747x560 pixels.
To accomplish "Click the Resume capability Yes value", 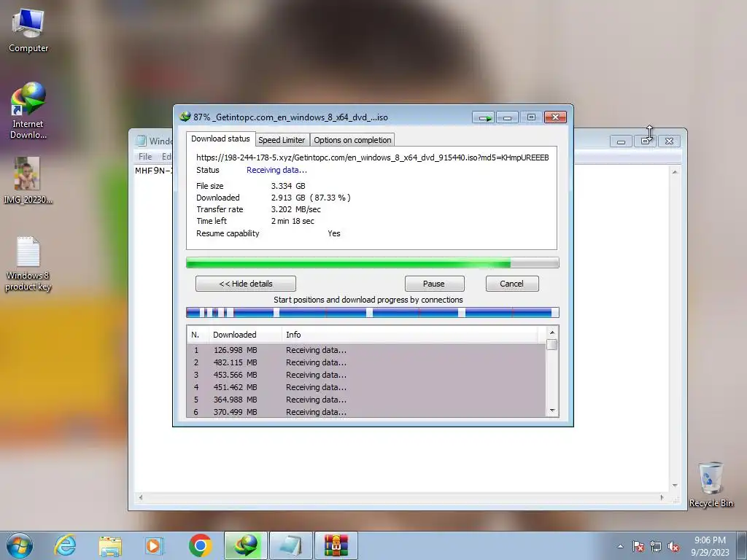I will [x=334, y=233].
